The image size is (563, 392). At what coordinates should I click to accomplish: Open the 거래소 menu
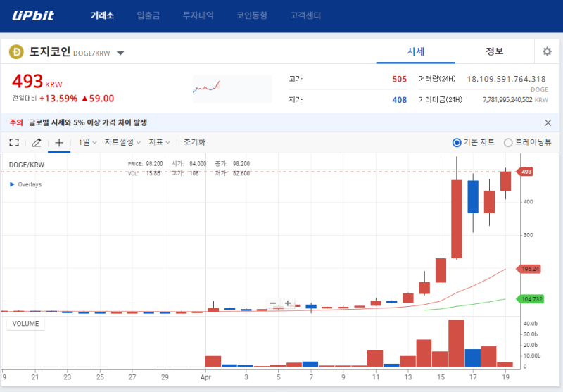(x=102, y=15)
